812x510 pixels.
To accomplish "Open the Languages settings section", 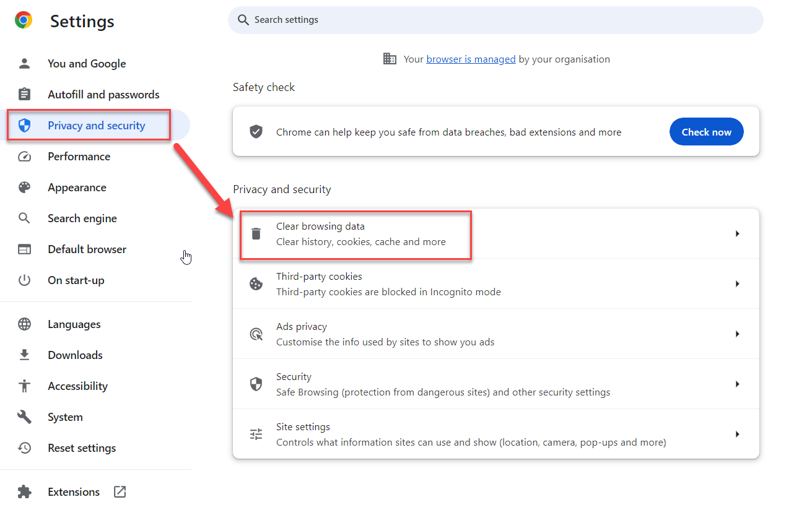I will [x=74, y=324].
